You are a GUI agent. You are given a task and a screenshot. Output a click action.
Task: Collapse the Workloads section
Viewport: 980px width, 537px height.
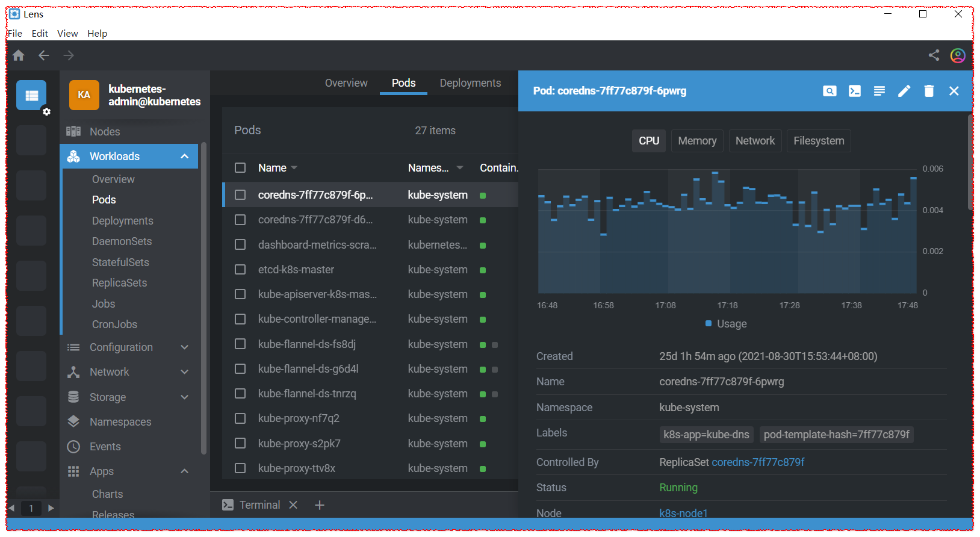[185, 157]
